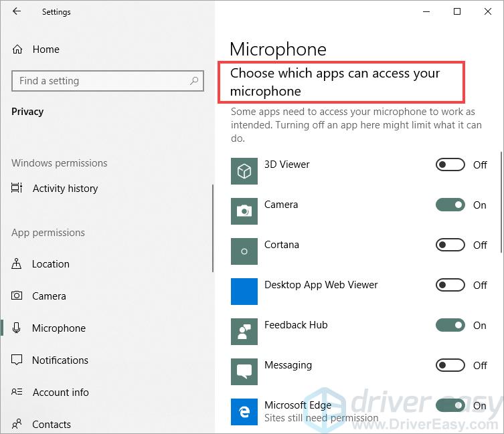Click the Notifications sidebar icon
The height and width of the screenshot is (434, 504).
(17, 360)
